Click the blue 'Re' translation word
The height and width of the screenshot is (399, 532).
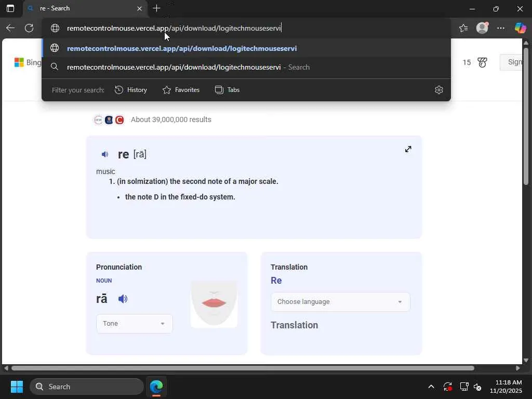click(276, 281)
